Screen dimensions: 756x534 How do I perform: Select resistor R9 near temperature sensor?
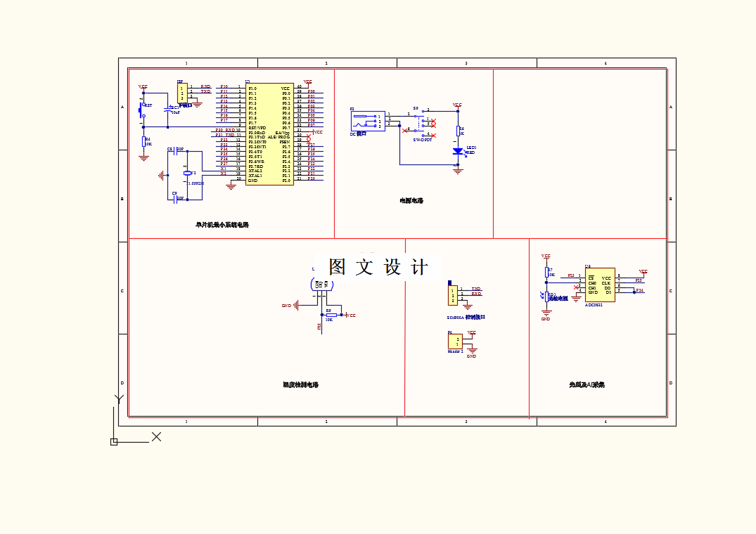click(331, 315)
